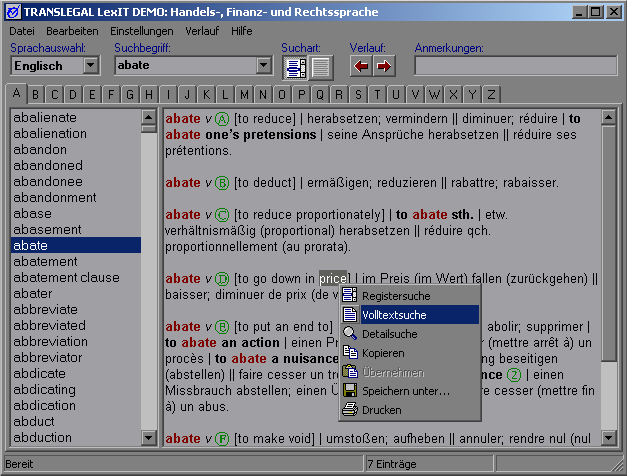This screenshot has height=476, width=627.
Task: Select abandonee in word list
Action: (76, 182)
